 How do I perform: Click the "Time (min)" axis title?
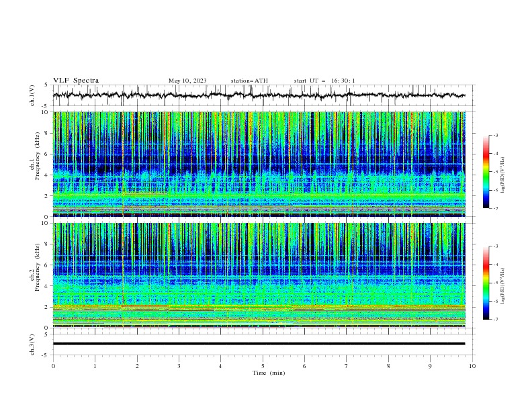pos(269,373)
